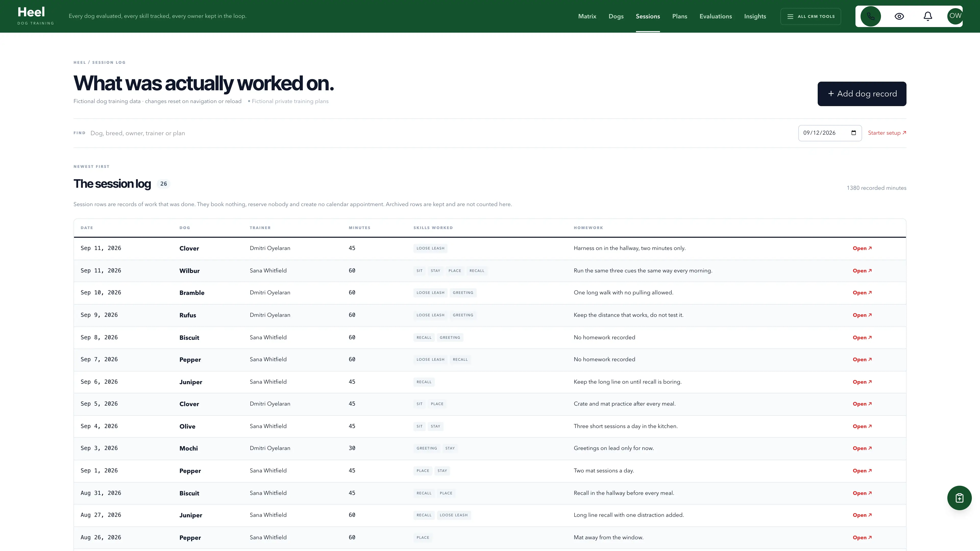Click the Dog column header
This screenshot has width=980, height=551.
tap(185, 228)
